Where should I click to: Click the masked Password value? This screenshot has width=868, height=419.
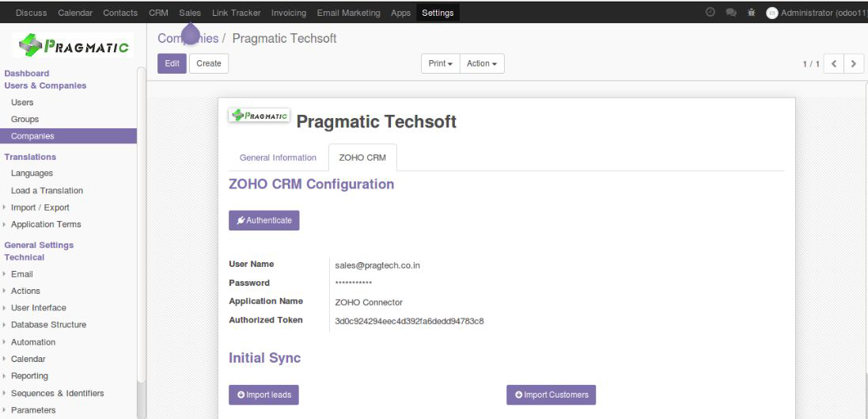click(353, 284)
